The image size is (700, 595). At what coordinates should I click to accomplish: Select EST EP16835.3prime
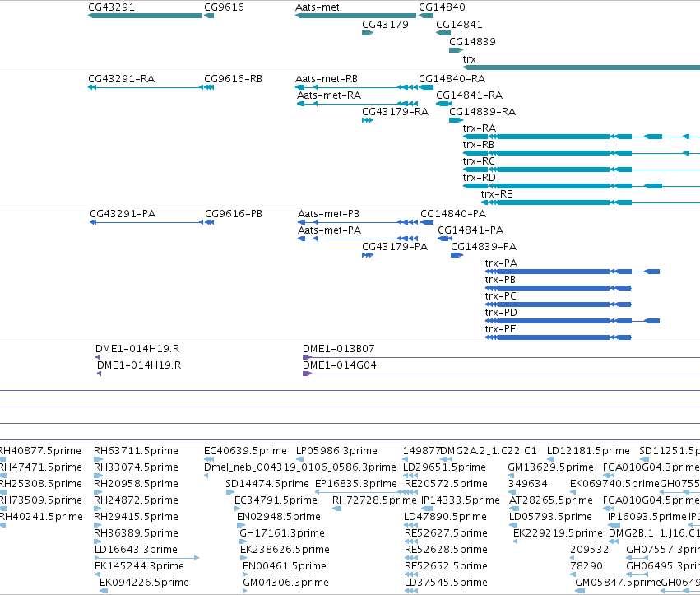pos(356,485)
